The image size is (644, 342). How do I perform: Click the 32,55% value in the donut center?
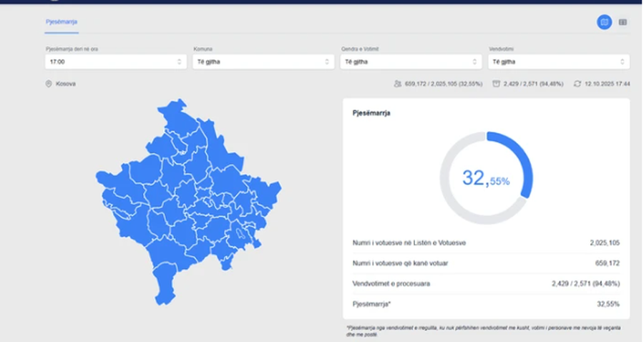486,179
